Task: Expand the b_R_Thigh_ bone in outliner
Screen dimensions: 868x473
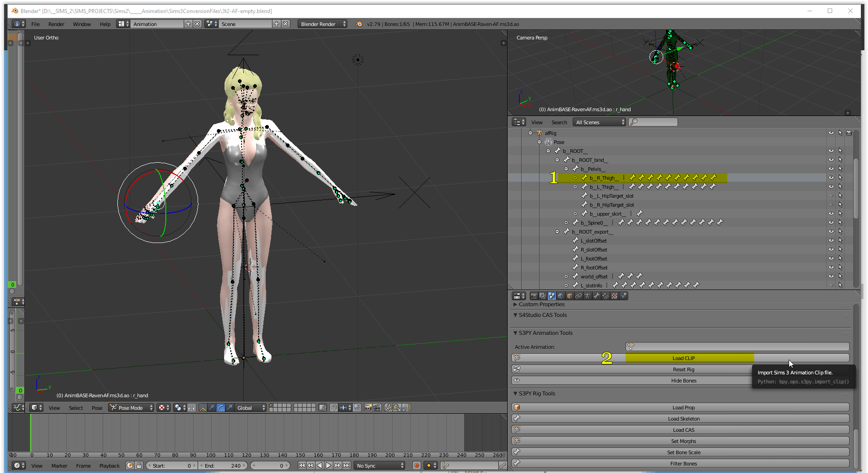Action: point(575,178)
